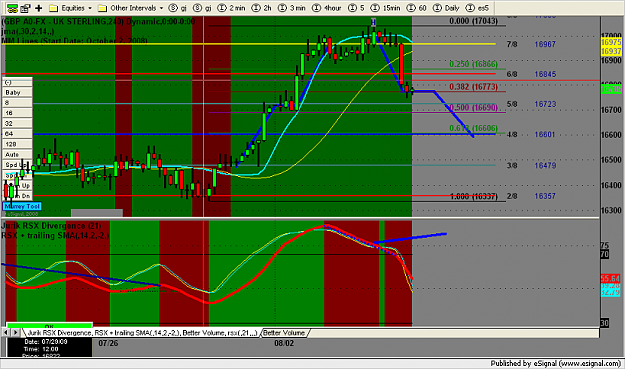Click the 0.500 (16690) Fibonacci label
Image resolution: width=625 pixels, height=369 pixels.
click(x=473, y=108)
